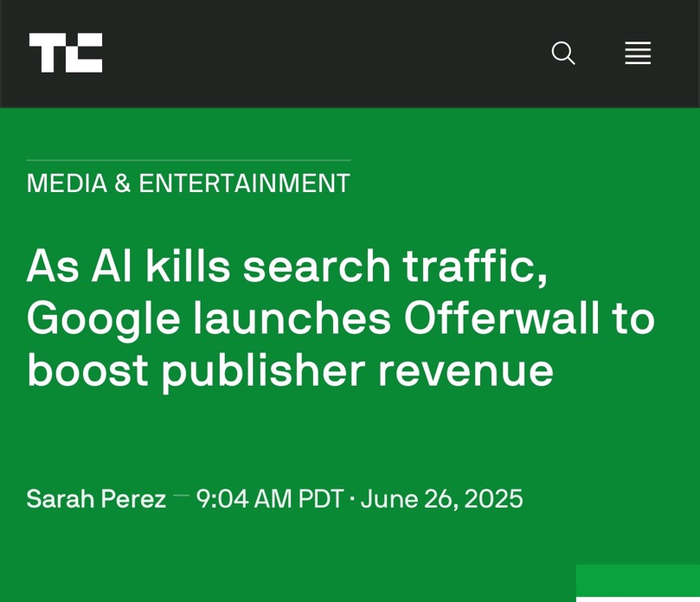Click the word Google in the headline
700x602 pixels.
(x=103, y=317)
